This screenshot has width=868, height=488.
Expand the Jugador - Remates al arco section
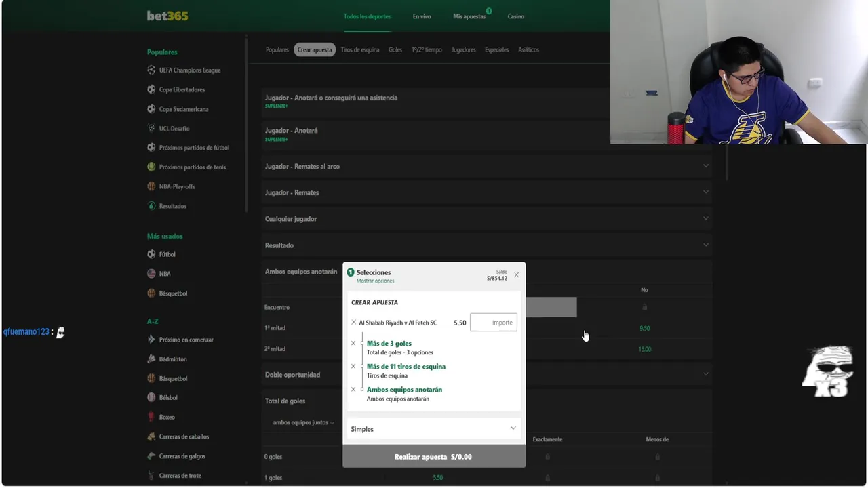coord(487,166)
